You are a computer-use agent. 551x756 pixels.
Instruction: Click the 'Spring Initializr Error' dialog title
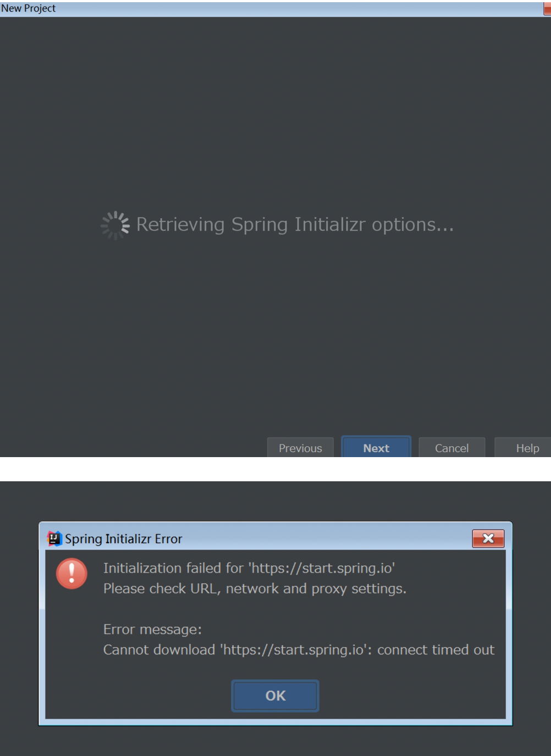coord(124,539)
